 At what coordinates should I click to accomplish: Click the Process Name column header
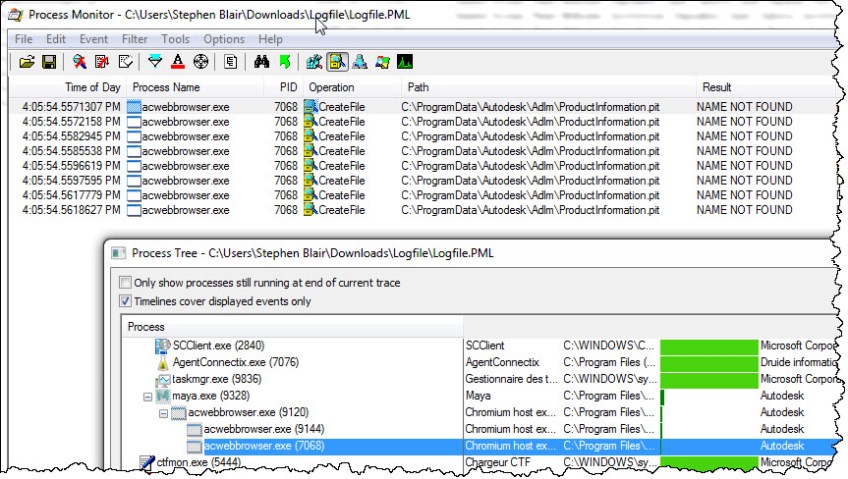(x=165, y=88)
